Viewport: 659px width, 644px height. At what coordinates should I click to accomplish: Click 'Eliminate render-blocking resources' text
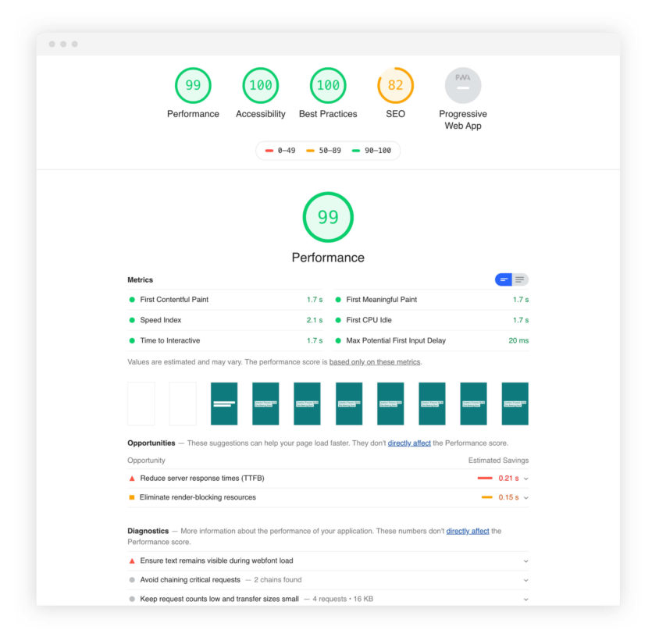pyautogui.click(x=198, y=497)
